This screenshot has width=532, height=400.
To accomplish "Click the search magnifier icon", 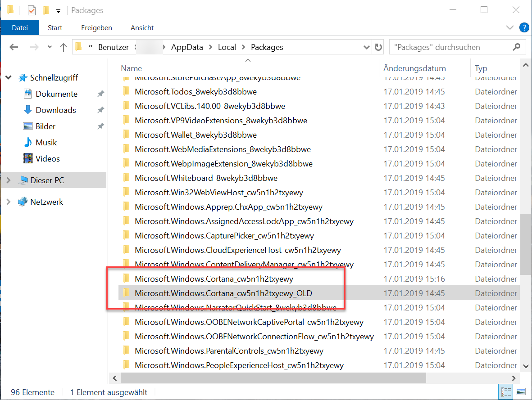I will pos(517,47).
